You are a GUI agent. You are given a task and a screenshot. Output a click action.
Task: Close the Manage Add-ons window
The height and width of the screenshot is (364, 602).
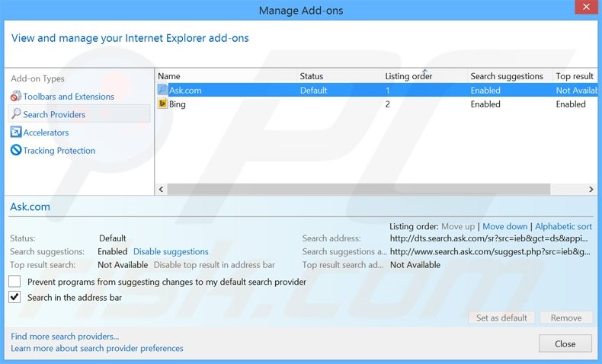(x=586, y=7)
